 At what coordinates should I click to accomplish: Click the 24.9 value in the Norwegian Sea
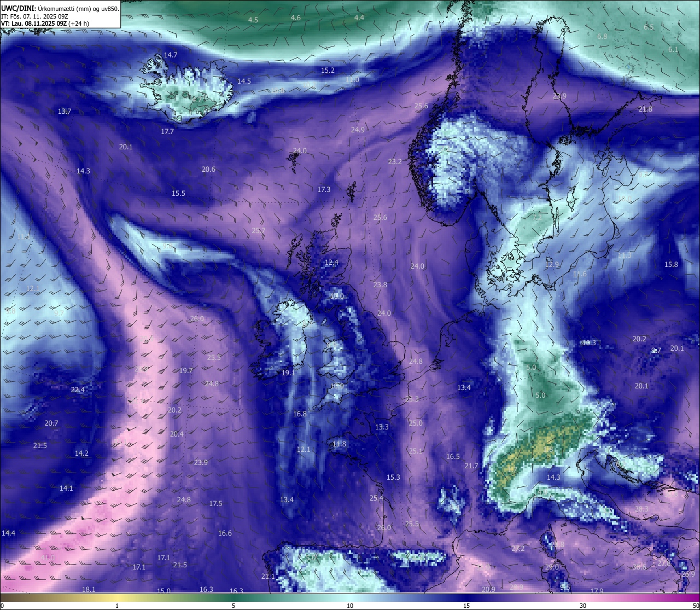click(358, 130)
